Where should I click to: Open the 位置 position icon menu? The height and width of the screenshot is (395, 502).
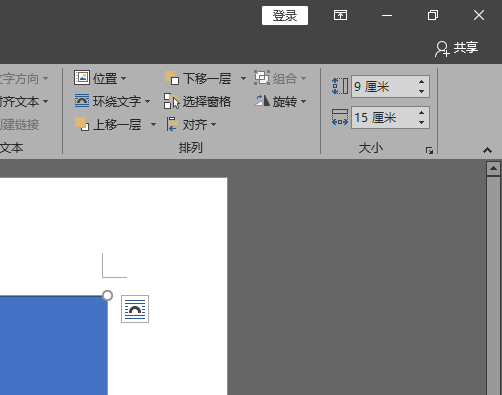(x=82, y=78)
